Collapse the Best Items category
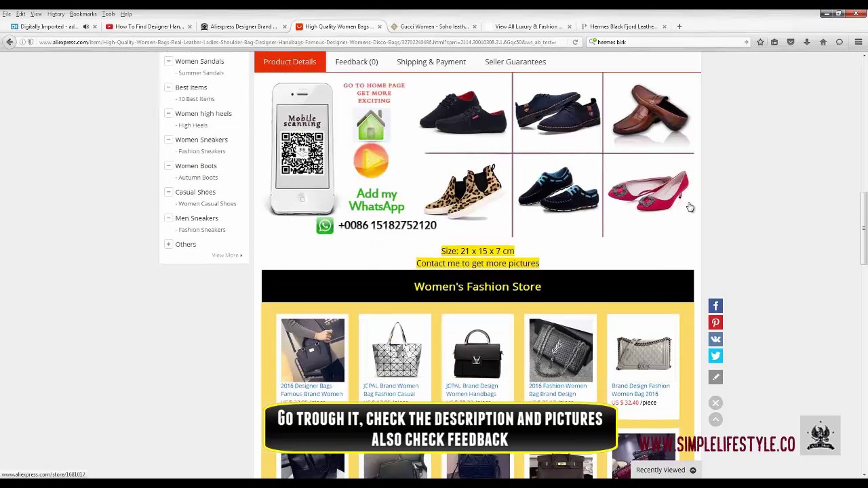 168,87
